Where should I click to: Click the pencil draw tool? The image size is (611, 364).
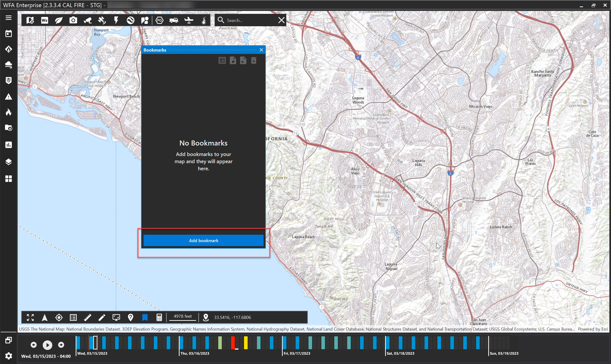102,317
